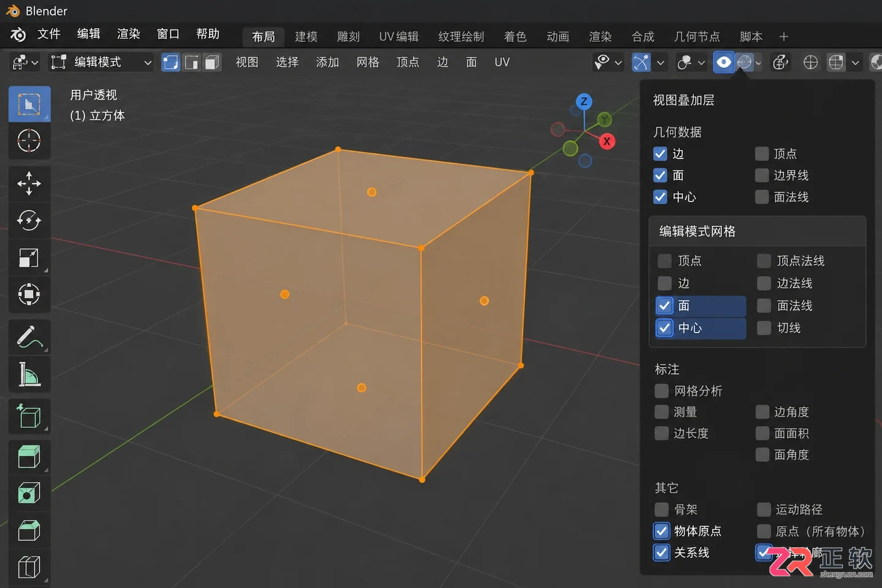The height and width of the screenshot is (588, 882).
Task: Uncheck 面 in 几何数据 section
Action: click(660, 176)
